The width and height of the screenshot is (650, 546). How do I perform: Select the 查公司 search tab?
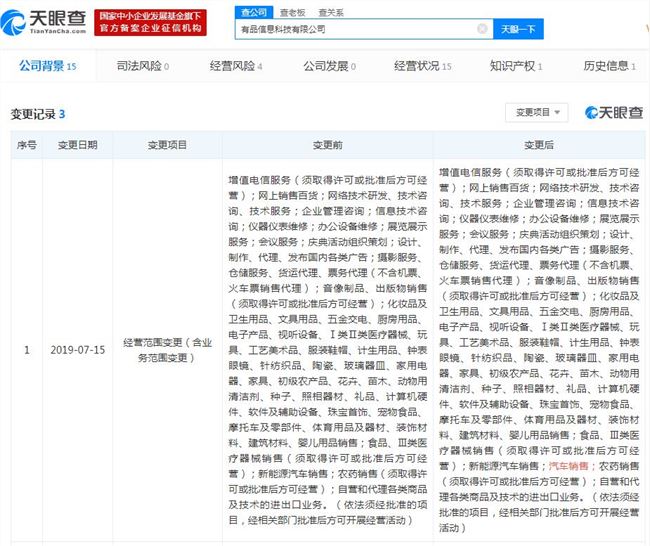(x=254, y=12)
